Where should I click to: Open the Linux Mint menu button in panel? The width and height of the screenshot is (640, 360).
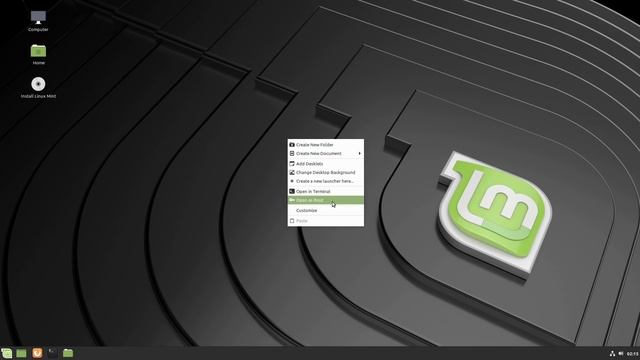point(7,353)
